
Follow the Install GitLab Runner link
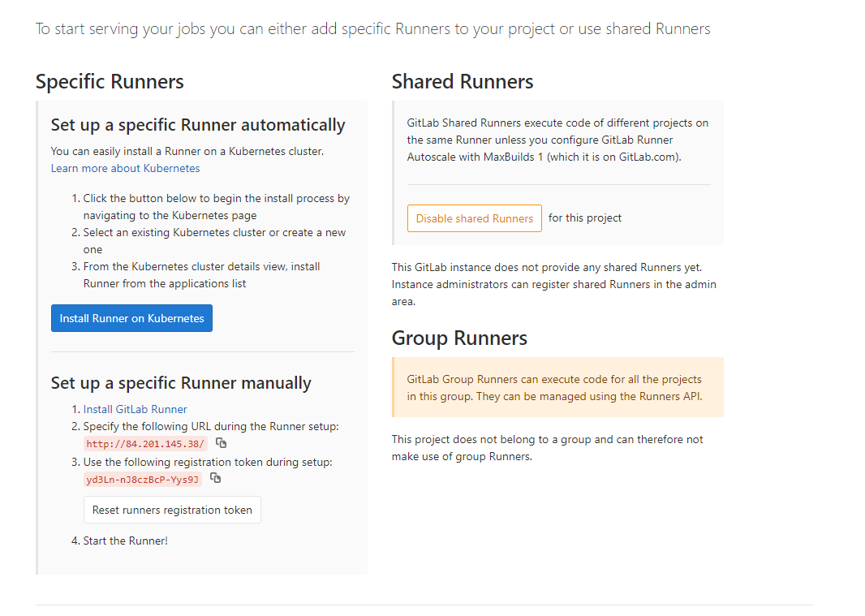(135, 409)
